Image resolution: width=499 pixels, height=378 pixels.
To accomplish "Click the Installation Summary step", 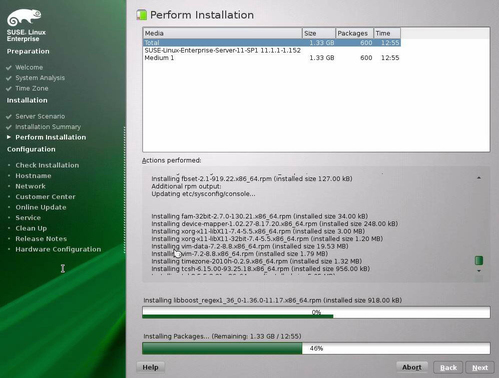I will [48, 127].
